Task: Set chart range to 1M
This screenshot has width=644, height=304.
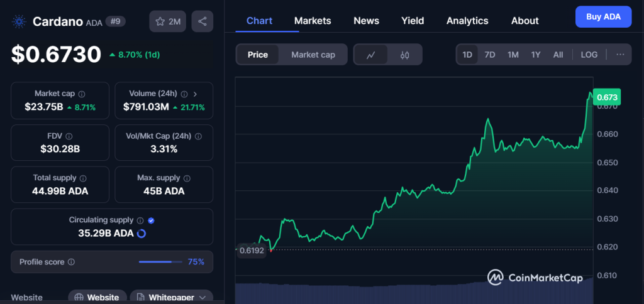Action: coord(513,55)
